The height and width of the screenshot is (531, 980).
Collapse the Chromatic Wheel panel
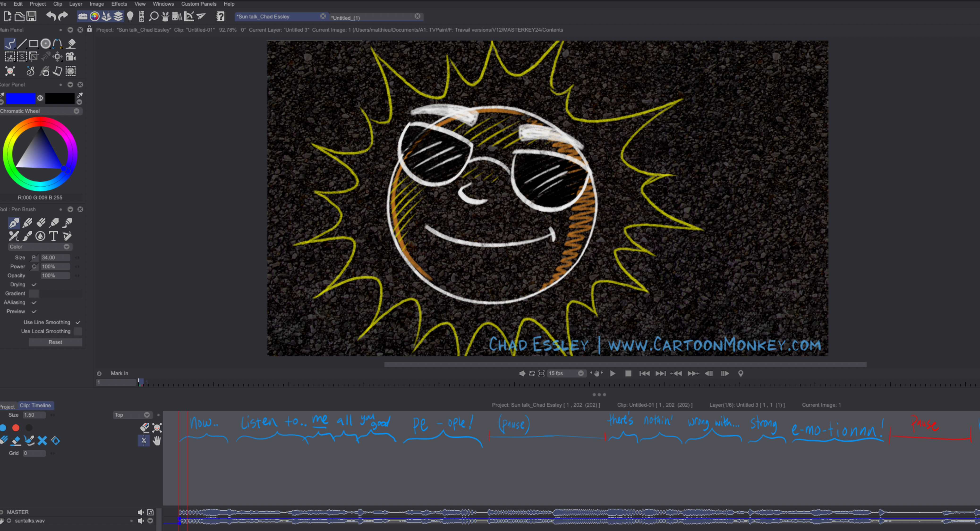[x=76, y=111]
